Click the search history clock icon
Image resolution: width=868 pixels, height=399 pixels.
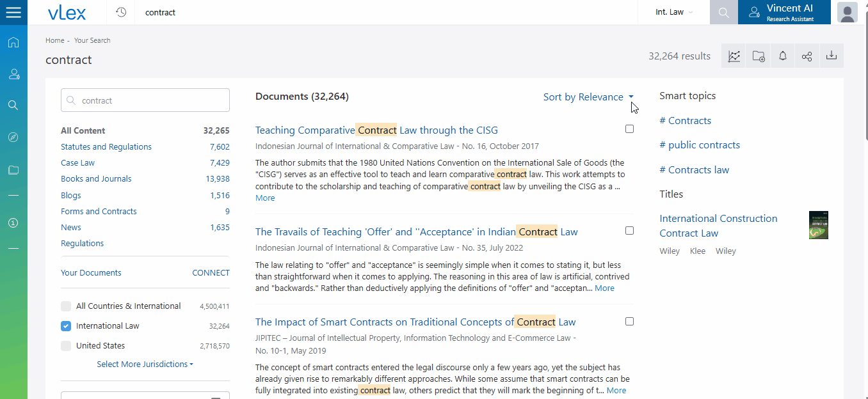(121, 12)
